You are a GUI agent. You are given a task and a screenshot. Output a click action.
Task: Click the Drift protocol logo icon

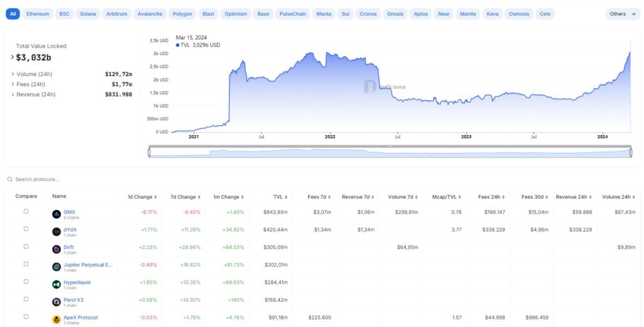[x=56, y=250]
